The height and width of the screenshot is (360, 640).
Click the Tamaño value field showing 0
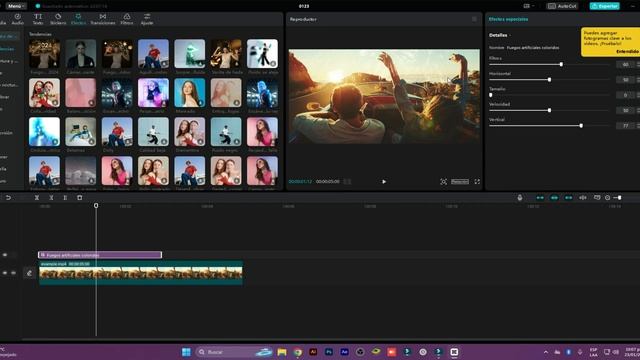(626, 95)
